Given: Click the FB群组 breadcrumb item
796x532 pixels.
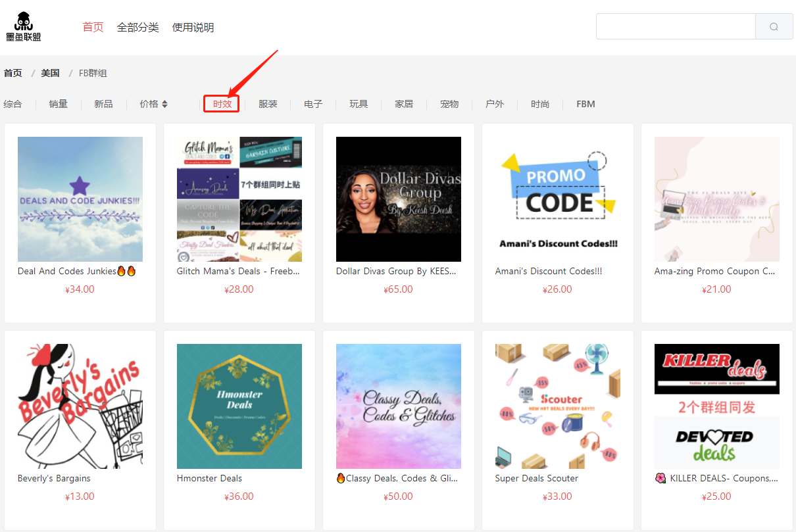Looking at the screenshot, I should tap(93, 73).
